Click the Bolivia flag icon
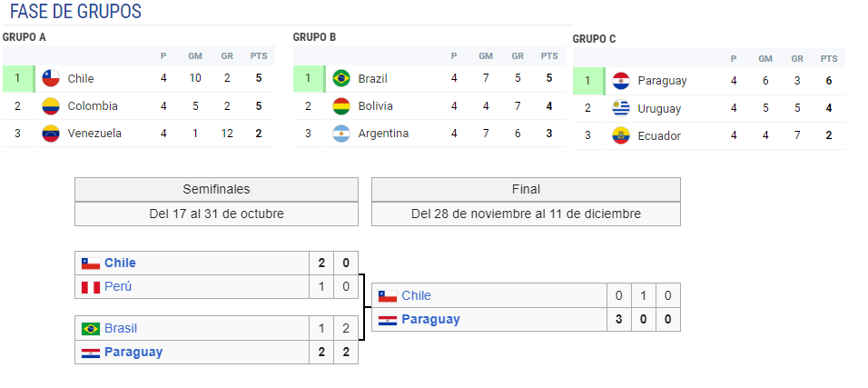The image size is (868, 388). [x=341, y=106]
